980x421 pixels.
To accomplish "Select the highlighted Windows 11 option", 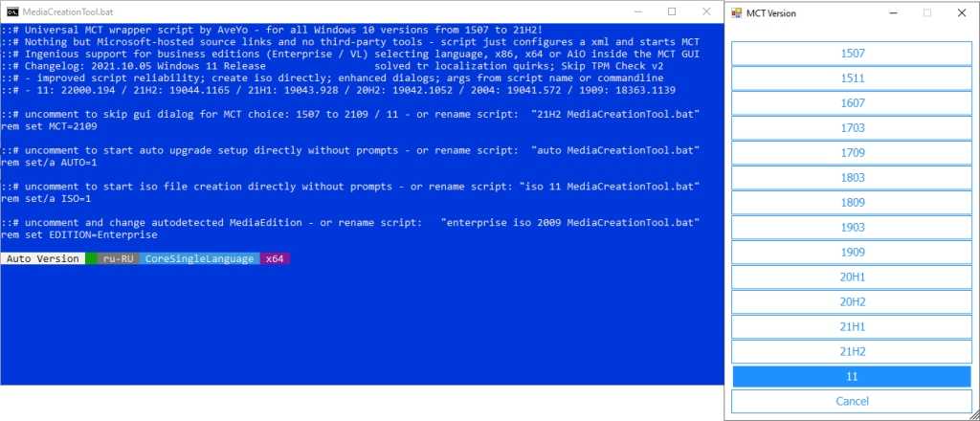I will (x=853, y=377).
